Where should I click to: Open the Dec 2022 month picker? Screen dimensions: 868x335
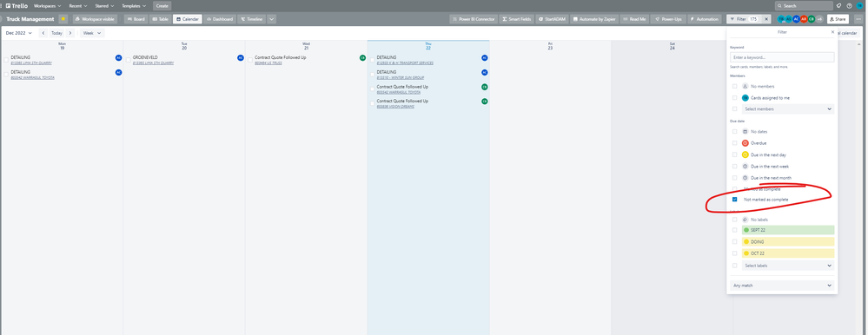[x=19, y=33]
